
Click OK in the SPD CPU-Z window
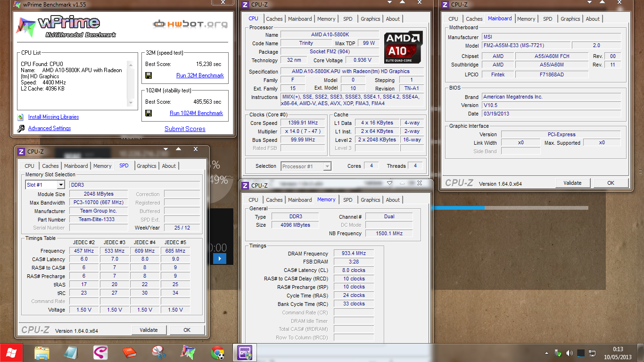187,330
